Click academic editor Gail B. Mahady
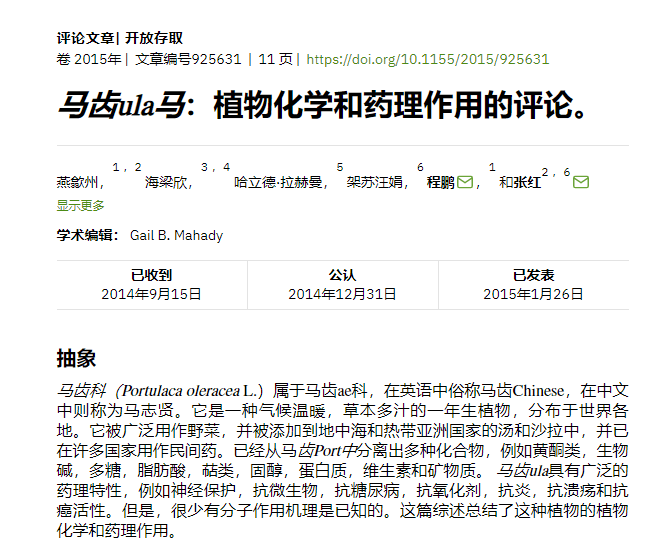This screenshot has width=665, height=548. [x=176, y=236]
